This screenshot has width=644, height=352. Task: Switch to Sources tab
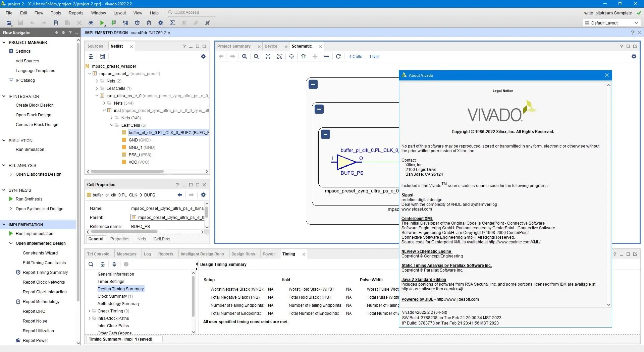95,46
